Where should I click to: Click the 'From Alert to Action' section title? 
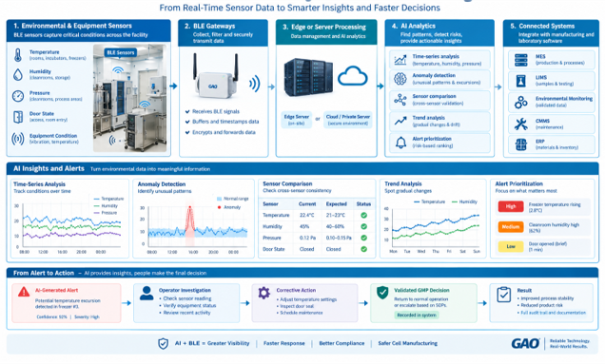[x=44, y=273]
